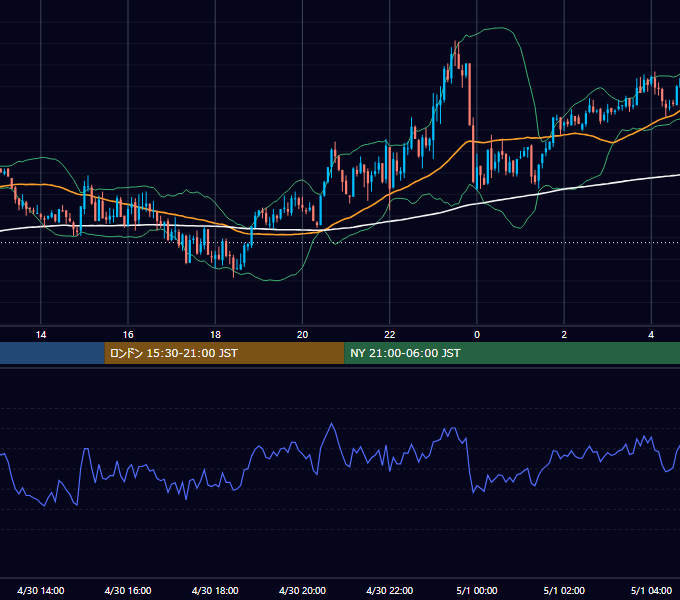Click the 14 hour label on price chart axis
The image size is (680, 600).
(41, 335)
